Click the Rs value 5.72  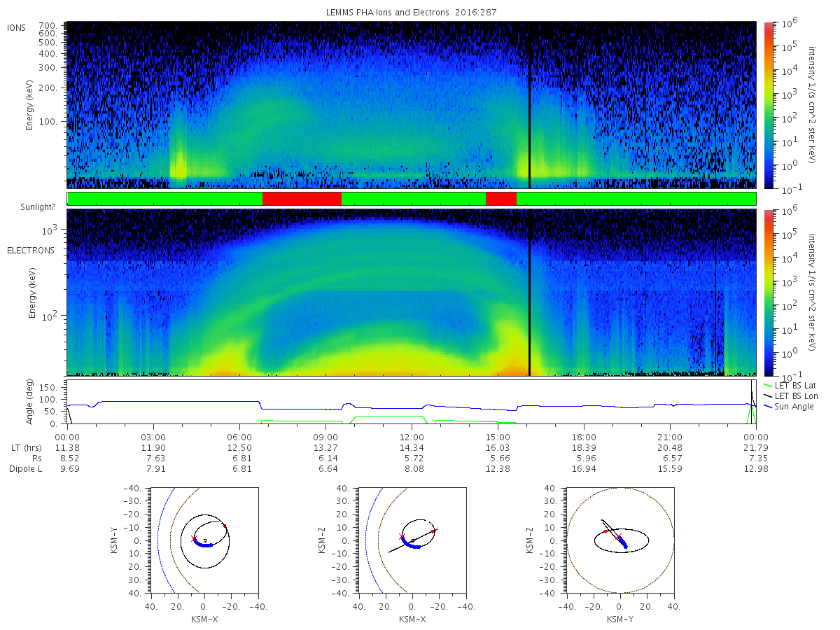[x=412, y=458]
